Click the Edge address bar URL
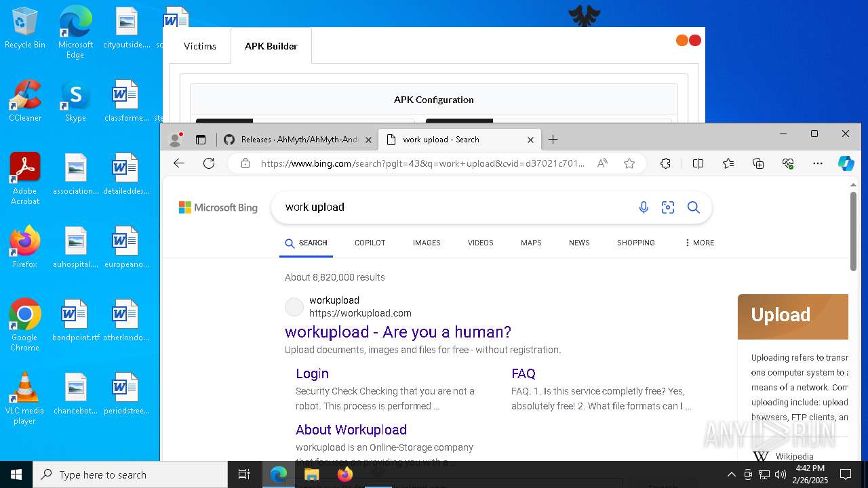The image size is (868, 488). pyautogui.click(x=422, y=163)
